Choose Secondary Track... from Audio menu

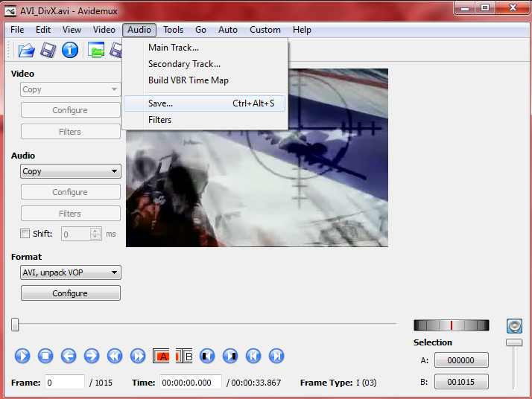(205, 64)
